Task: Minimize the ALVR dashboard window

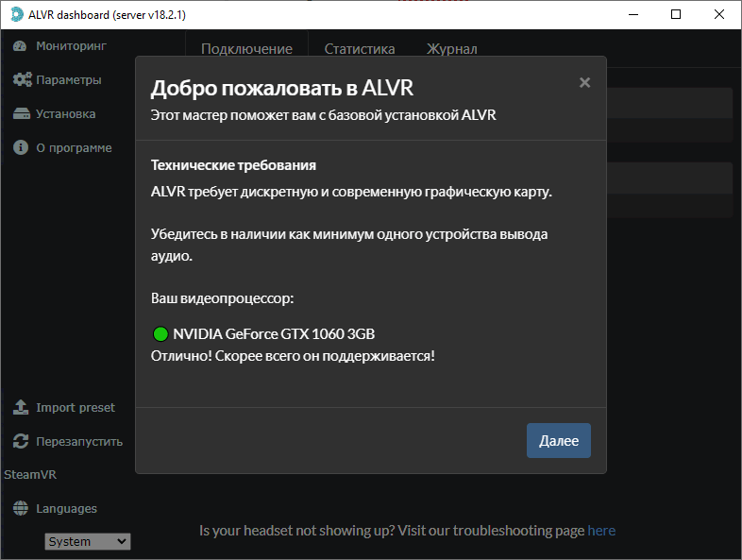Action: pyautogui.click(x=633, y=14)
